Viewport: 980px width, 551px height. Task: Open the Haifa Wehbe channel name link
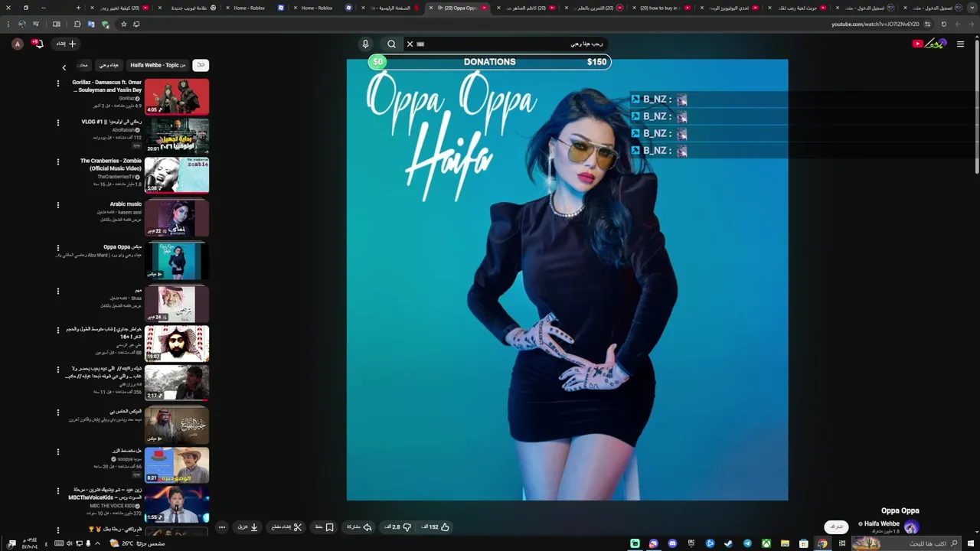882,523
